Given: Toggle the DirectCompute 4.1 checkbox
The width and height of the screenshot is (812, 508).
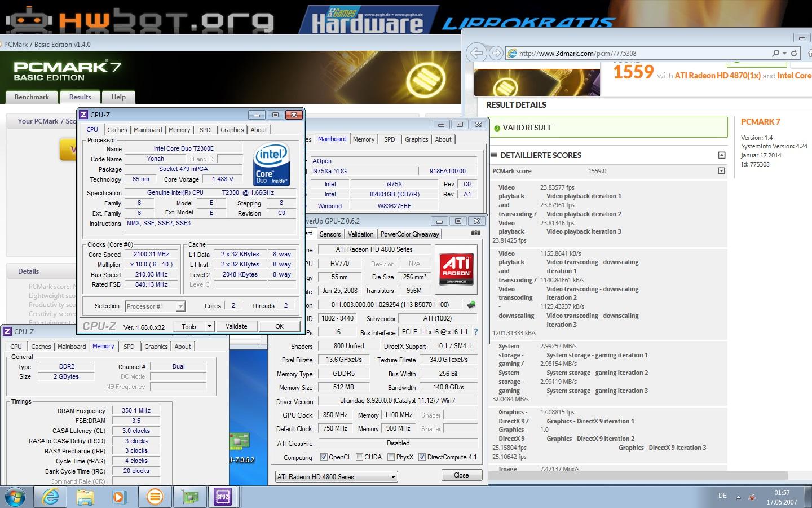Looking at the screenshot, I should tap(422, 457).
